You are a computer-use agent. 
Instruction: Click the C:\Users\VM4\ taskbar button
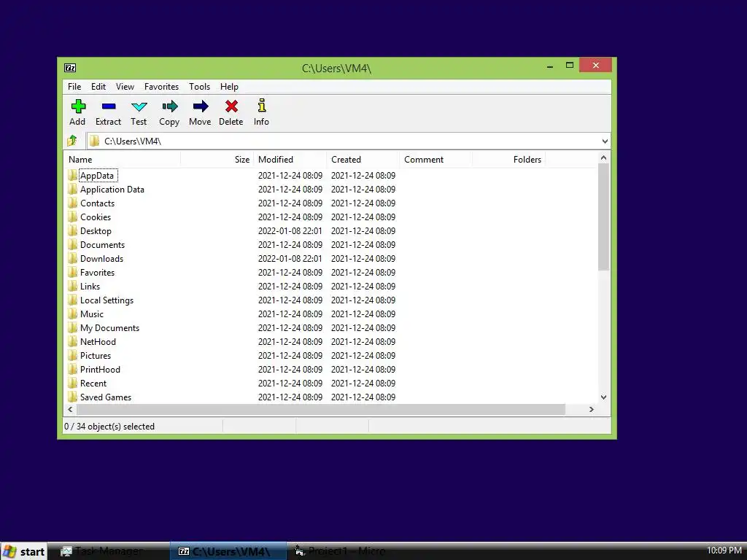coord(228,551)
